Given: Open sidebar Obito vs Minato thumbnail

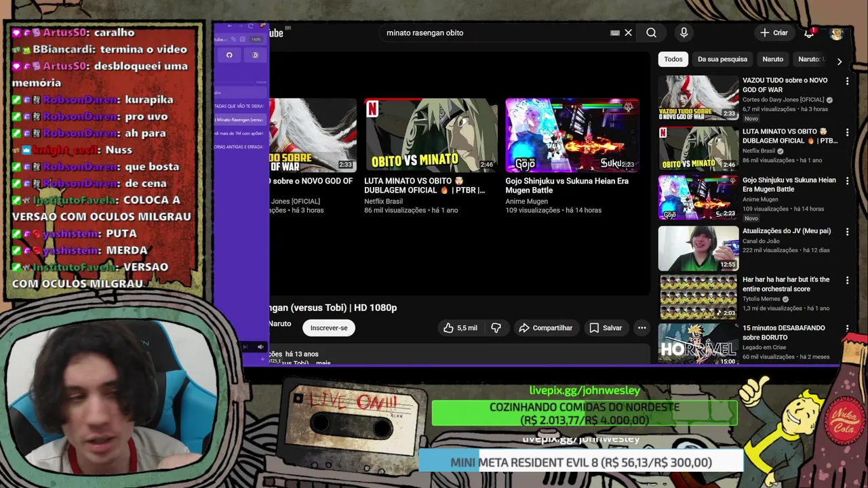Looking at the screenshot, I should [x=698, y=148].
